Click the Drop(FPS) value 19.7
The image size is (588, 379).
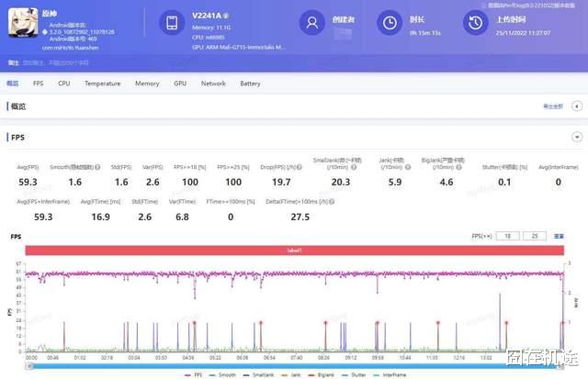point(281,182)
